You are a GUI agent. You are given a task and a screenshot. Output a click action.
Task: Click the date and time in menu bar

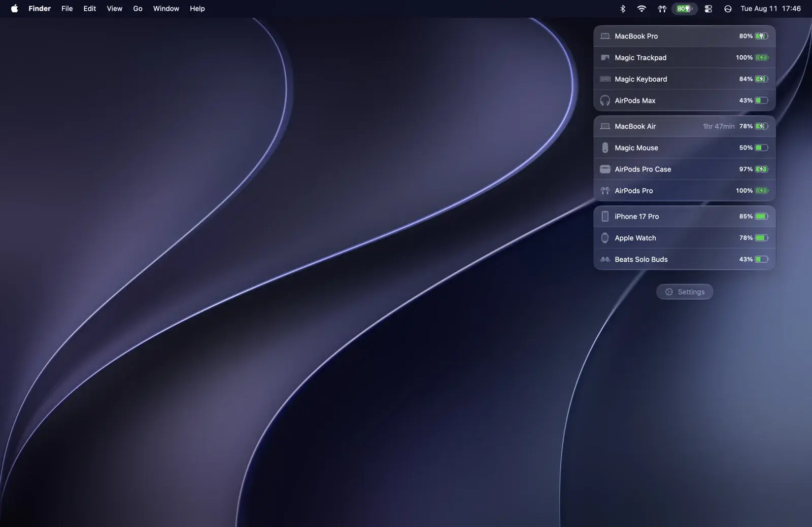click(x=770, y=9)
